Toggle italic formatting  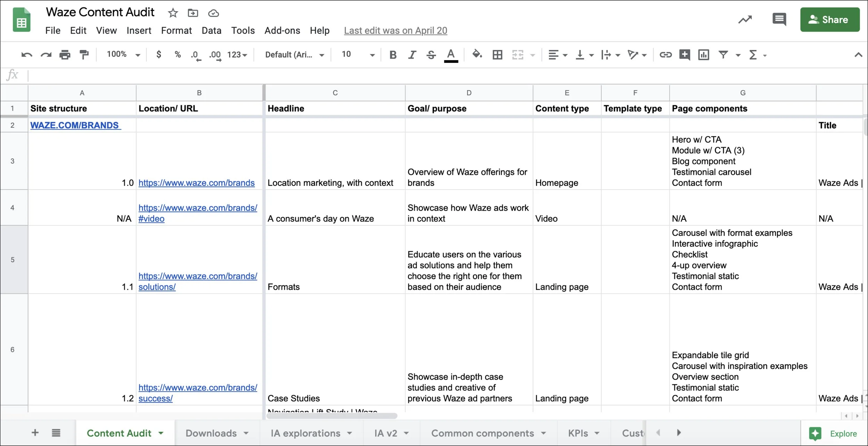[x=412, y=55]
